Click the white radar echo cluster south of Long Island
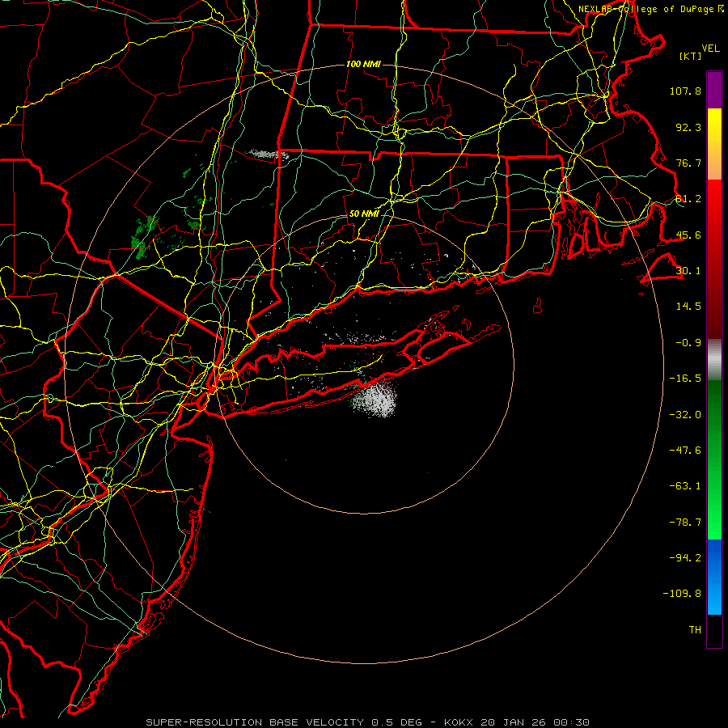Screen dimensions: 728x728 pyautogui.click(x=375, y=400)
